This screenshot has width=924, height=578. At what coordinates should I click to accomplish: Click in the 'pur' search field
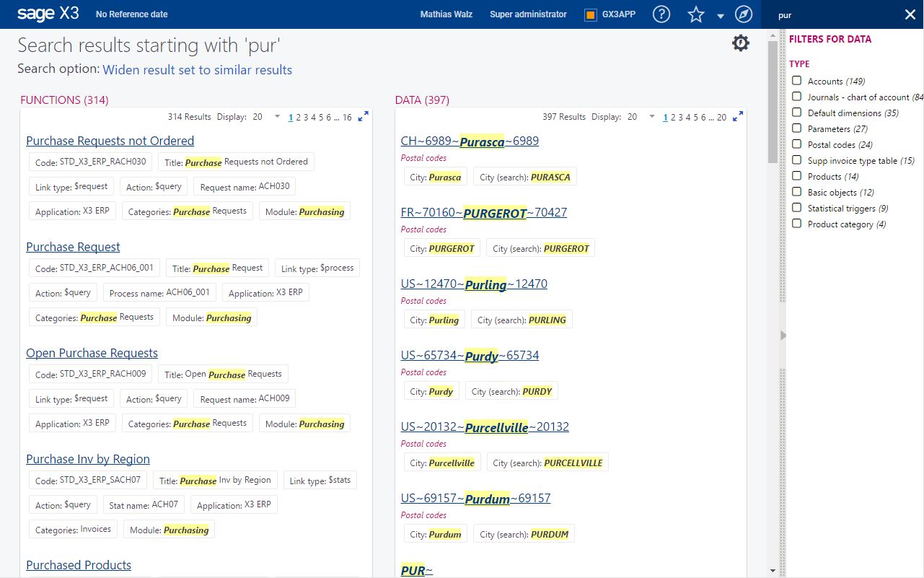point(837,15)
